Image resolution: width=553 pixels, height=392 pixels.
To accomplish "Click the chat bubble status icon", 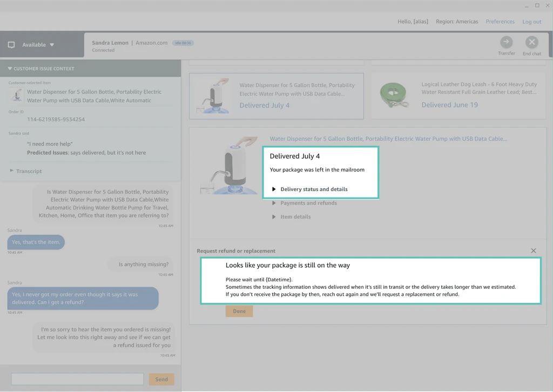I will (x=11, y=45).
